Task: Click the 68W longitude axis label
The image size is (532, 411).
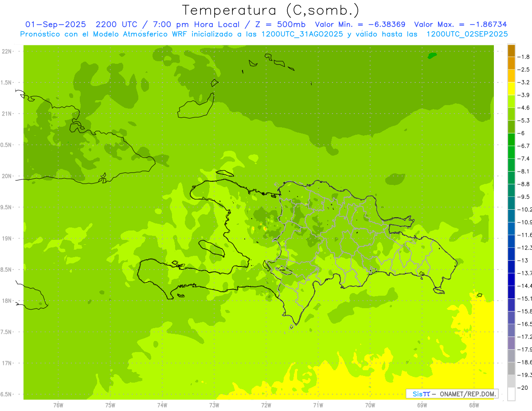Action: click(473, 405)
